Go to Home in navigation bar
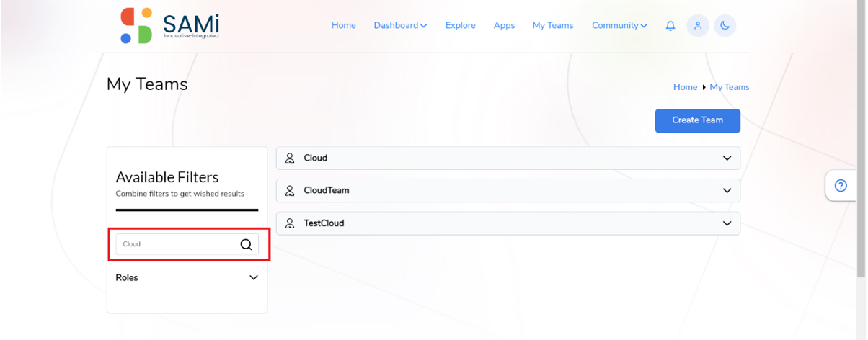This screenshot has width=868, height=340. (x=344, y=25)
